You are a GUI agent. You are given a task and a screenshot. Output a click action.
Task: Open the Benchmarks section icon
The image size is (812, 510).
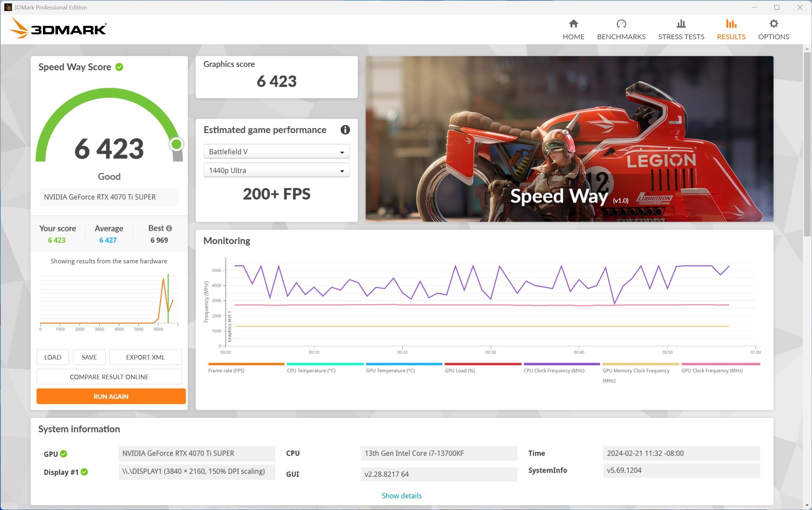(x=621, y=24)
